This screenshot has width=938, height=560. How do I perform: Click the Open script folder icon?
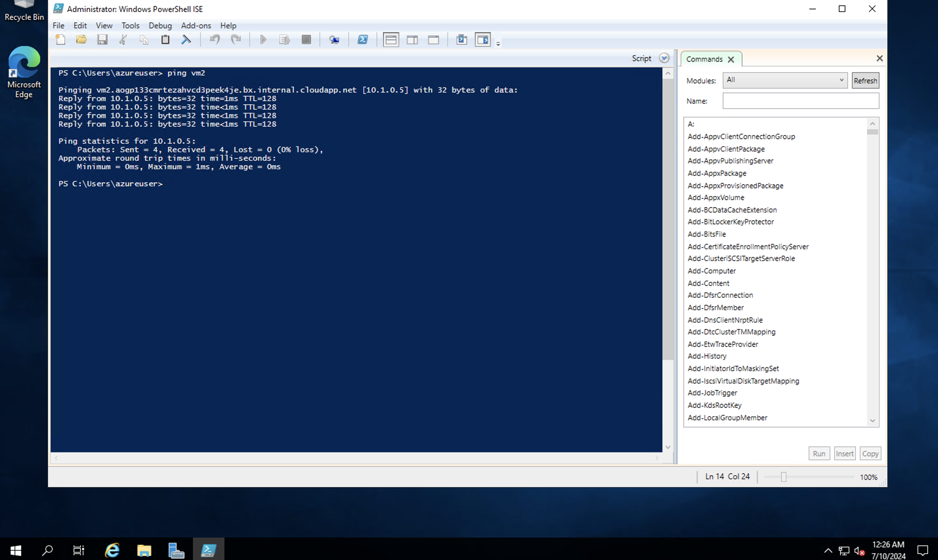[x=81, y=40]
